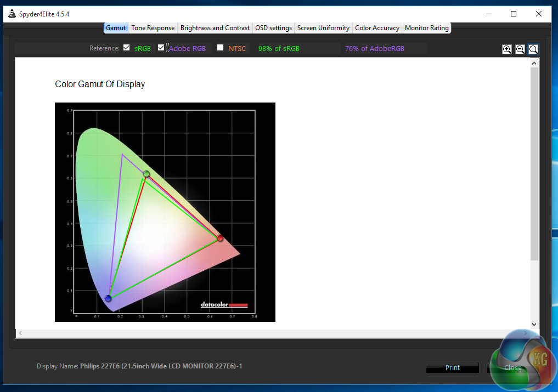Uncheck the sRGB reference checkbox

coord(127,48)
